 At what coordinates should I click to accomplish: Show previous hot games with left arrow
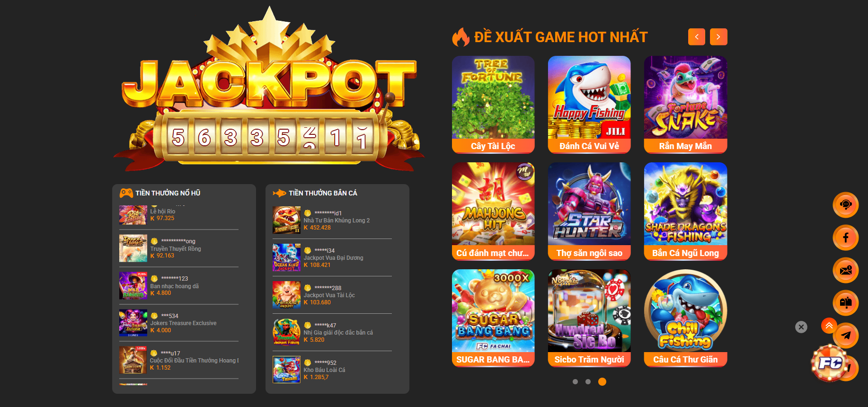696,37
